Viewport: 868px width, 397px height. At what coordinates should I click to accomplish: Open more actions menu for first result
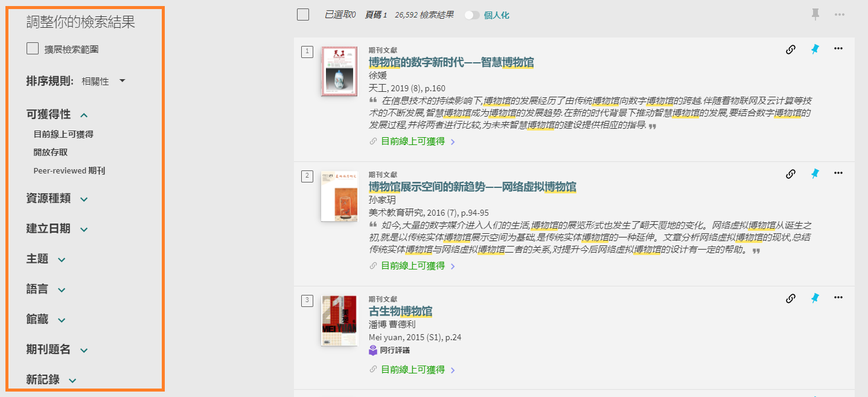(x=838, y=49)
